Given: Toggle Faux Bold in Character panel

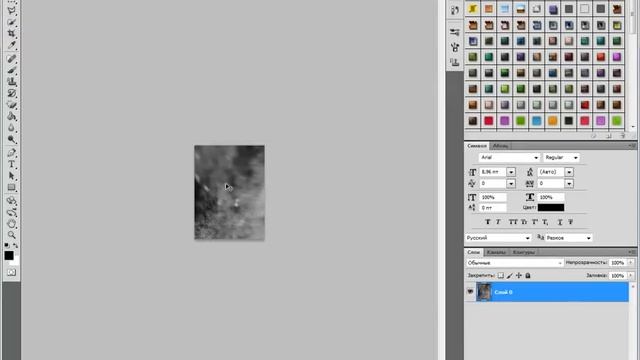Looking at the screenshot, I should (x=487, y=222).
